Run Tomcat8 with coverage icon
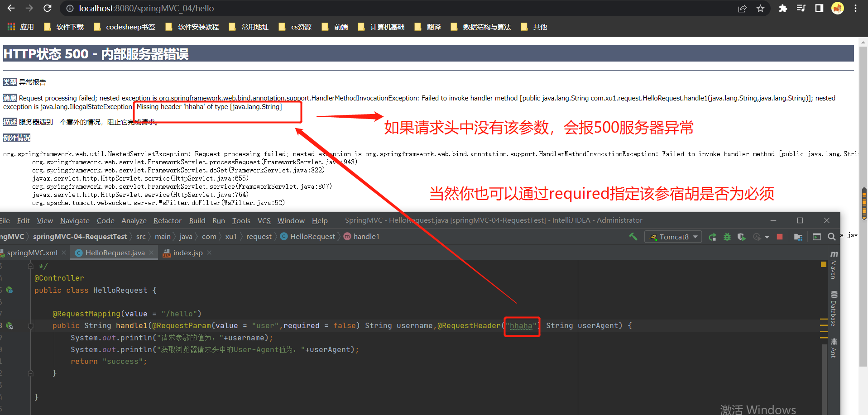The height and width of the screenshot is (415, 868). pyautogui.click(x=741, y=237)
